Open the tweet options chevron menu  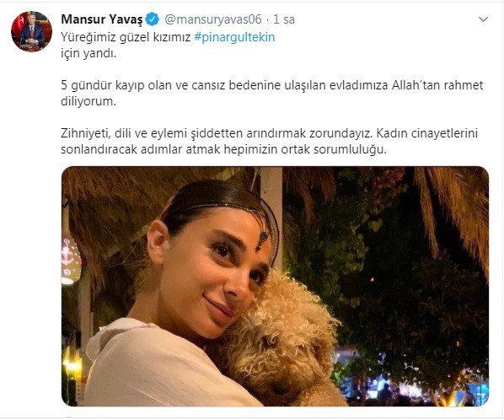(x=483, y=19)
